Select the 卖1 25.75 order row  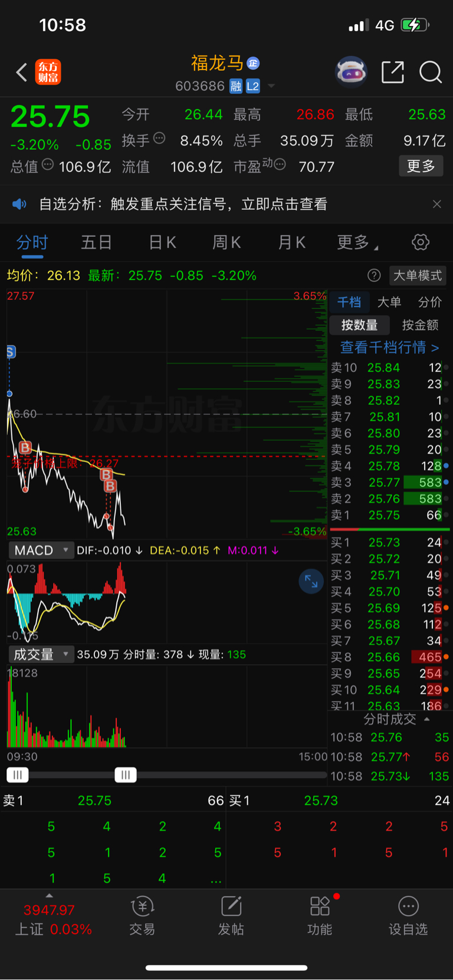[389, 515]
